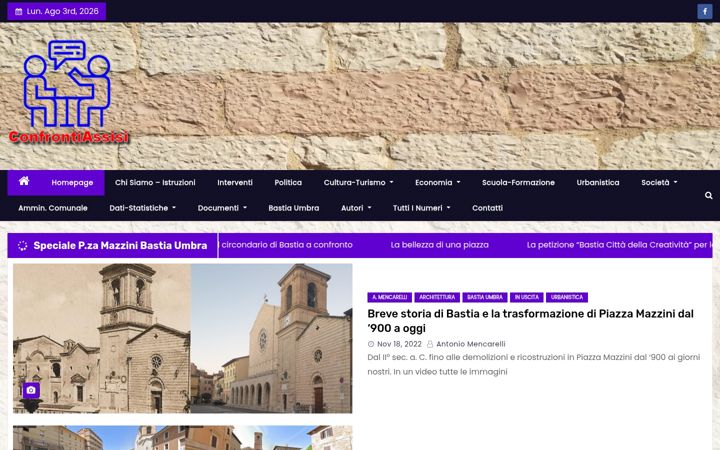Click the article excerpt starting Dal II° sec.
Image resolution: width=720 pixels, height=450 pixels.
pos(534,364)
